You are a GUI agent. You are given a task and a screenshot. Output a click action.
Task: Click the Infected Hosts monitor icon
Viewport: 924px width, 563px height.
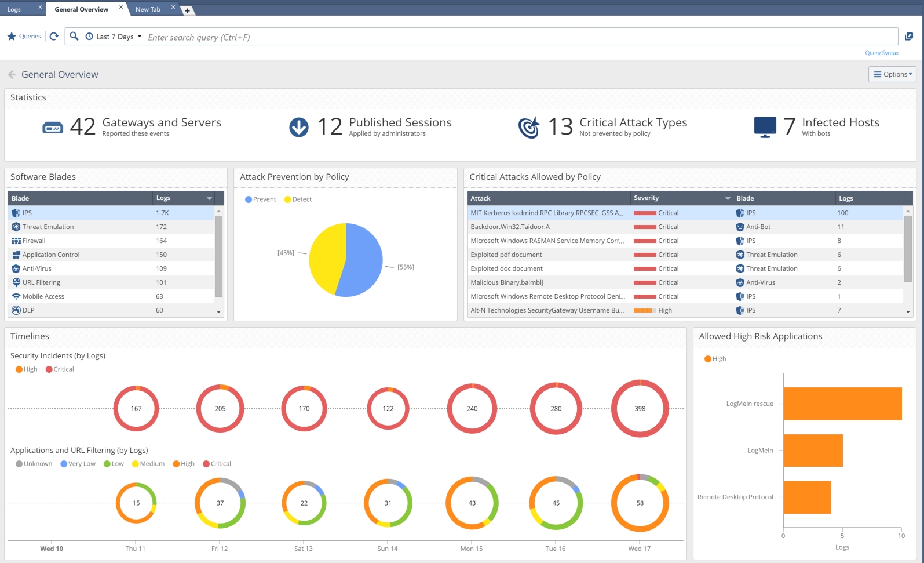[765, 127]
